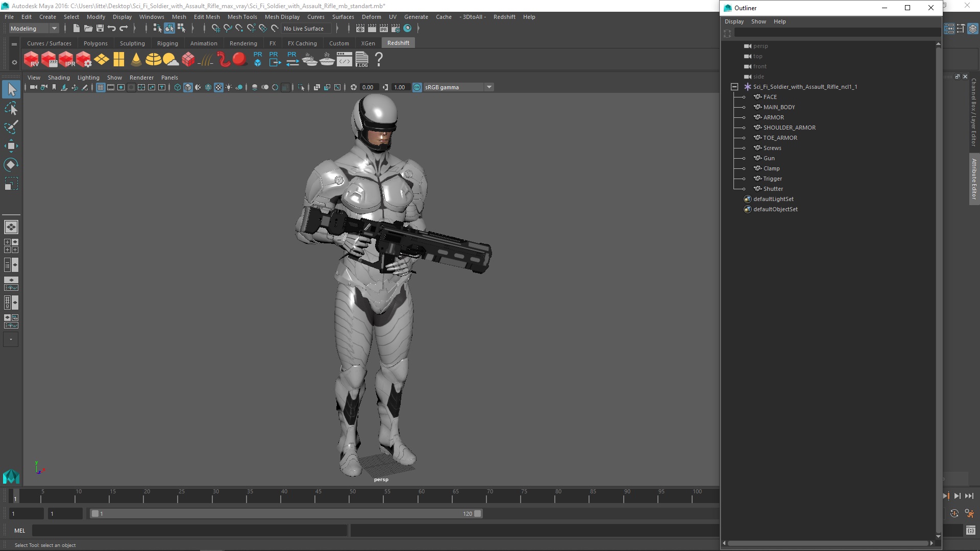Viewport: 980px width, 551px height.
Task: Click the No Live Surface field
Action: 304,29
